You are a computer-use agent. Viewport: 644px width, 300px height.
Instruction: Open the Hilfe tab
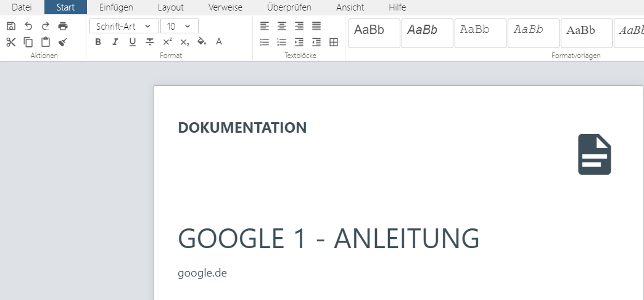(398, 7)
